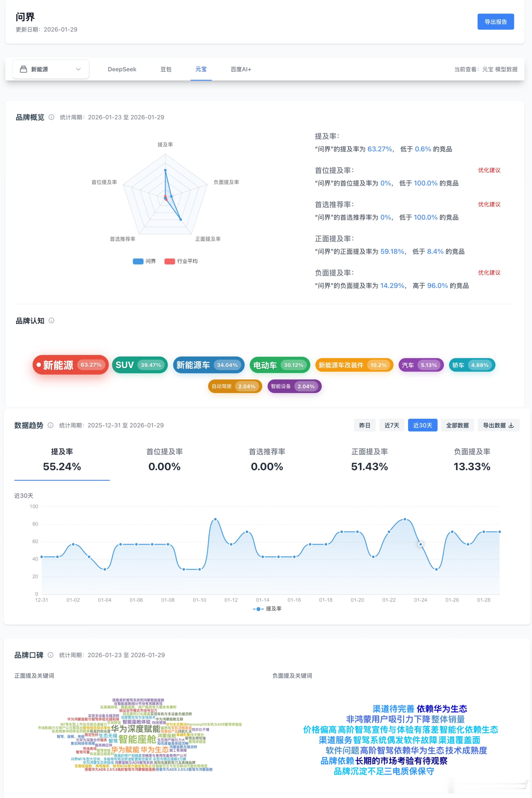Switch to the DeepSeek tab
The image size is (532, 798).
(x=122, y=69)
